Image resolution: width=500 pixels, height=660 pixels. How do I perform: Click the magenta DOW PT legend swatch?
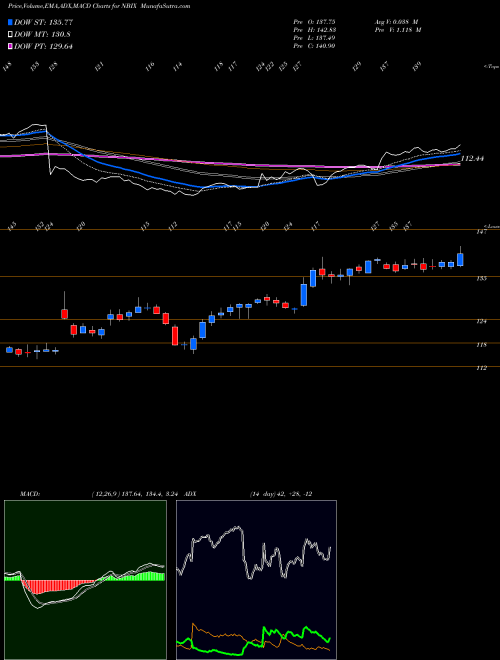[11, 46]
